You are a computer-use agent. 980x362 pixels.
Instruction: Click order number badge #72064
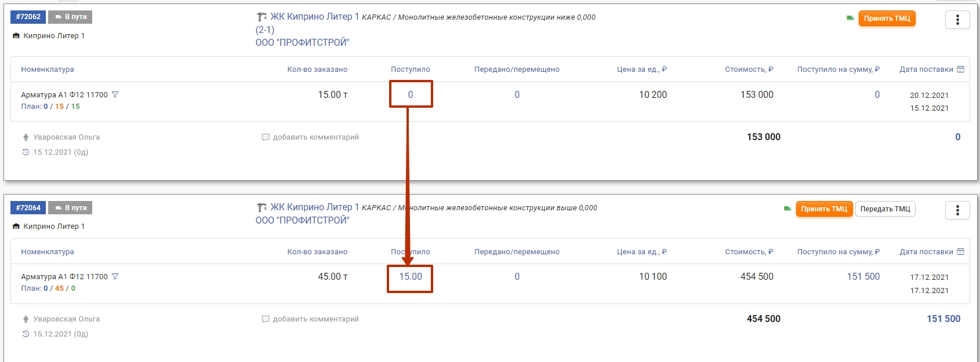pyautogui.click(x=28, y=208)
